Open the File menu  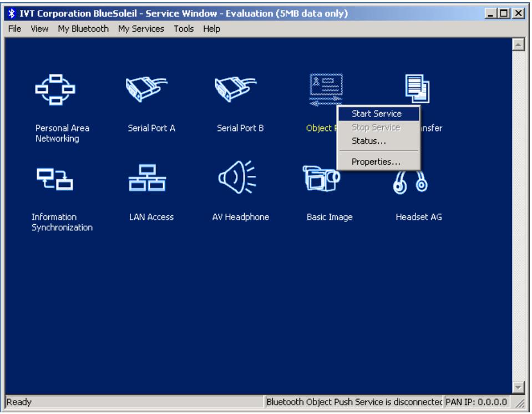(x=14, y=29)
